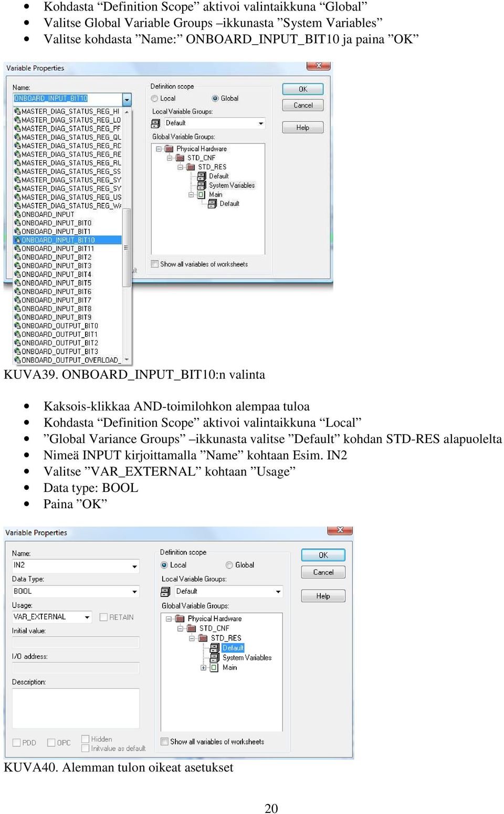Click variable icon beside ONBOARD_INPUT_BIT0
Screen dimensions: 504x814
pyautogui.click(x=17, y=223)
